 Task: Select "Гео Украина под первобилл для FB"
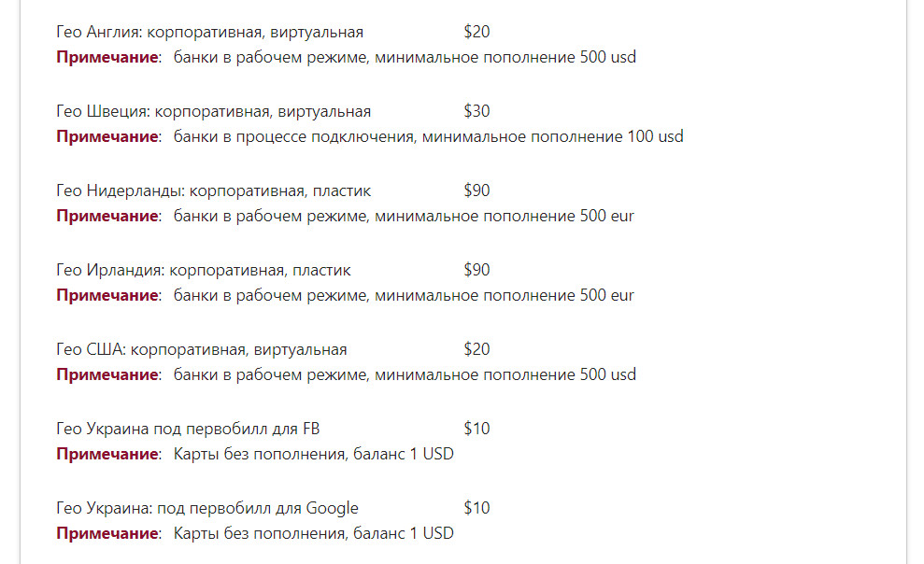(x=189, y=430)
